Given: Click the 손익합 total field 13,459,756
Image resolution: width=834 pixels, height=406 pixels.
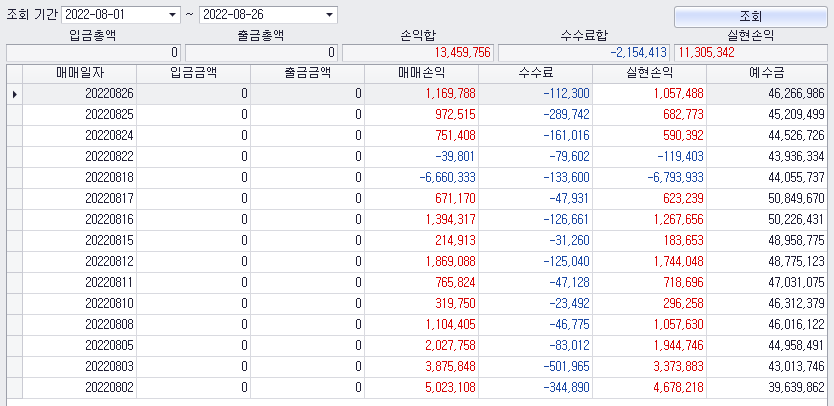Looking at the screenshot, I should tap(418, 53).
